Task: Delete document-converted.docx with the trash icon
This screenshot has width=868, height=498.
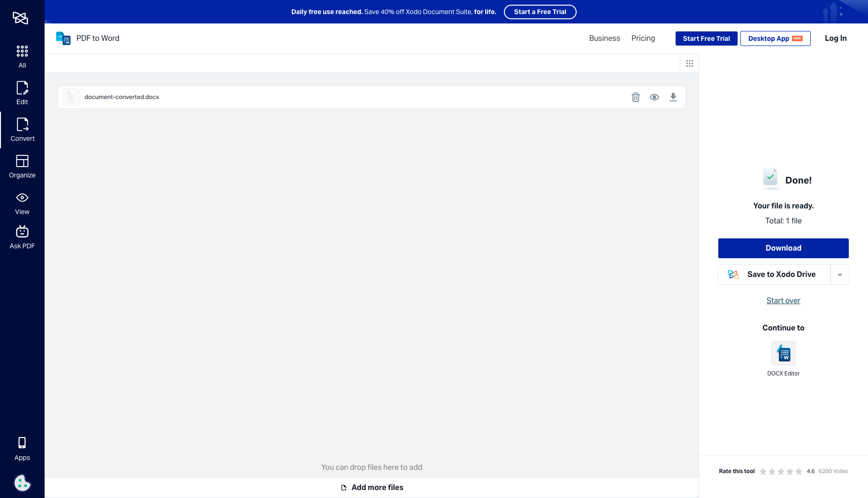Action: pyautogui.click(x=636, y=97)
